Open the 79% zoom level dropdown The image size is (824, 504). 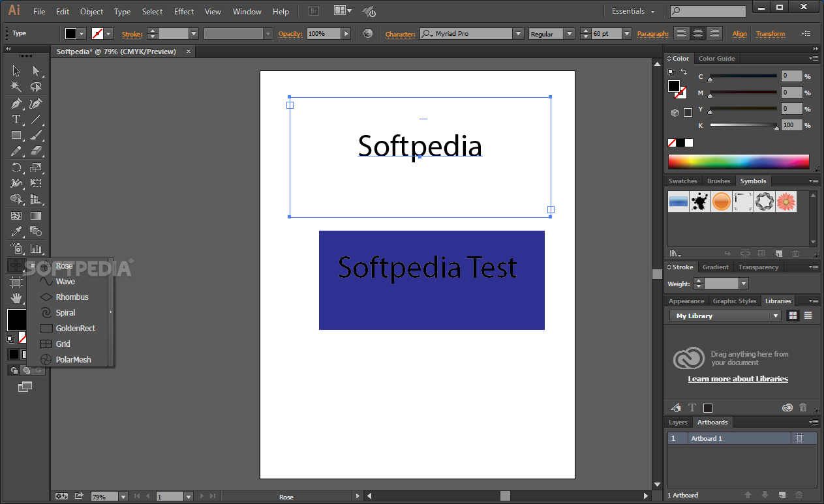click(123, 497)
